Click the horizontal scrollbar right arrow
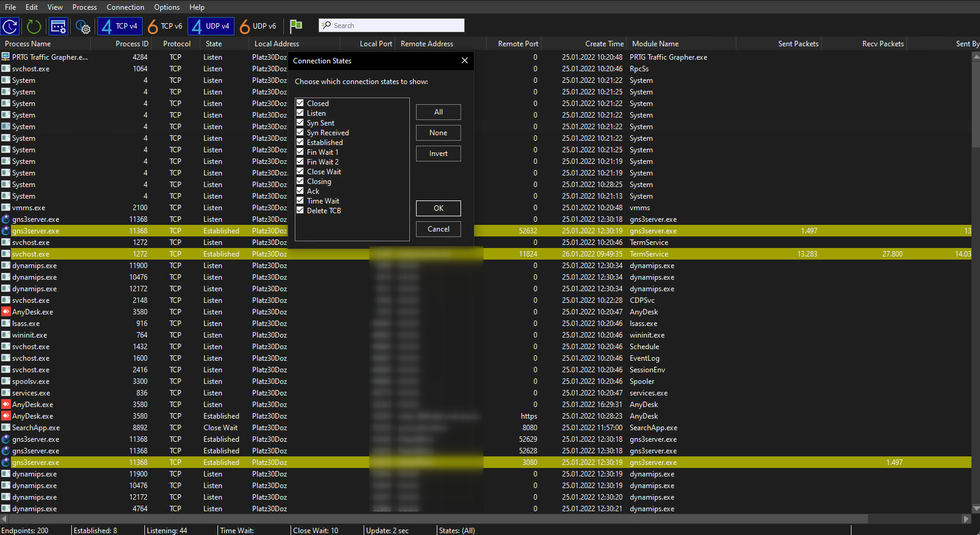Image resolution: width=980 pixels, height=535 pixels. [966, 519]
